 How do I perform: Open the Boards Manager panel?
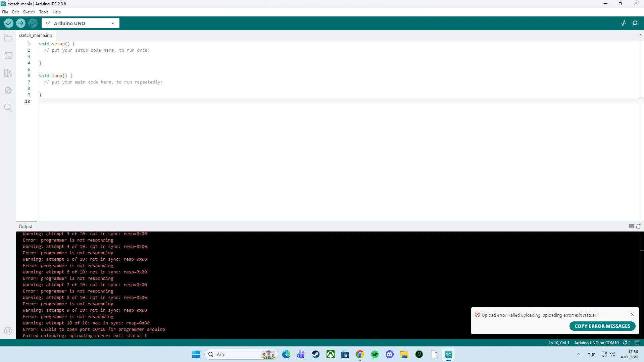[x=8, y=55]
